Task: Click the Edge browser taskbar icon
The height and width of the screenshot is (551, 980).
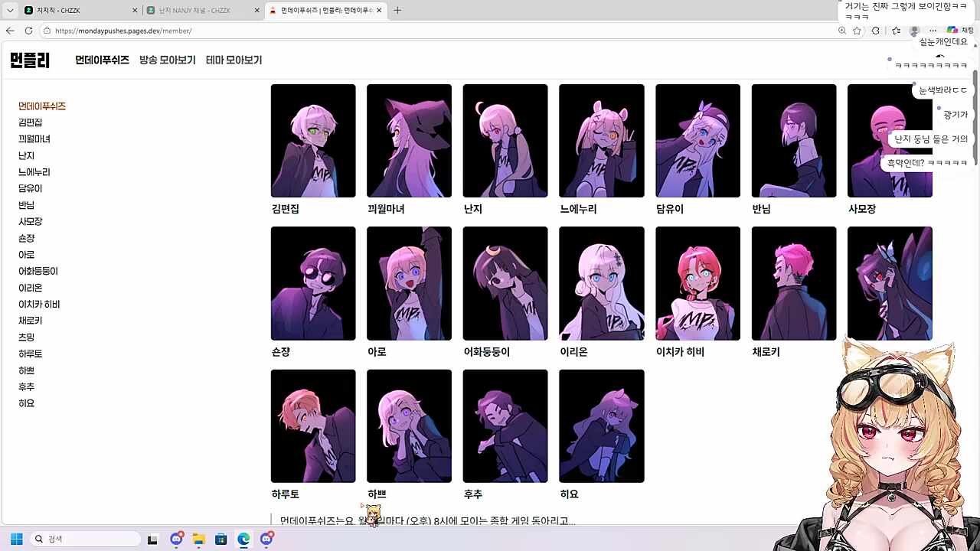Action: click(243, 539)
